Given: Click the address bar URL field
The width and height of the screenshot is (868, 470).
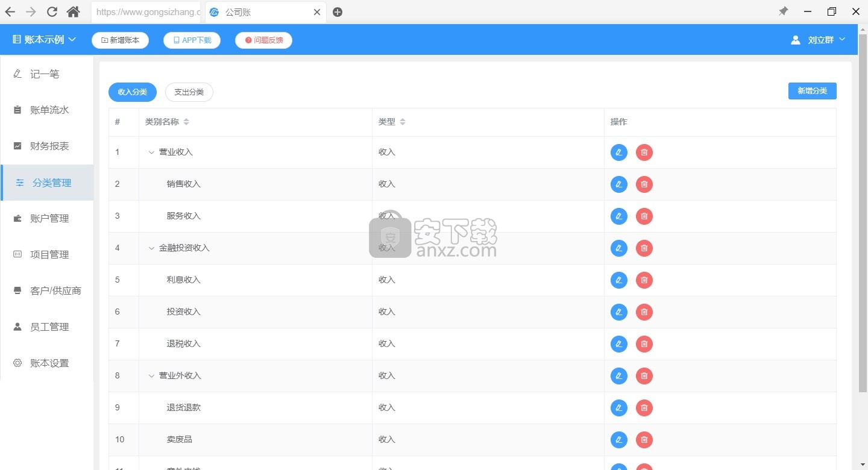Looking at the screenshot, I should [146, 12].
